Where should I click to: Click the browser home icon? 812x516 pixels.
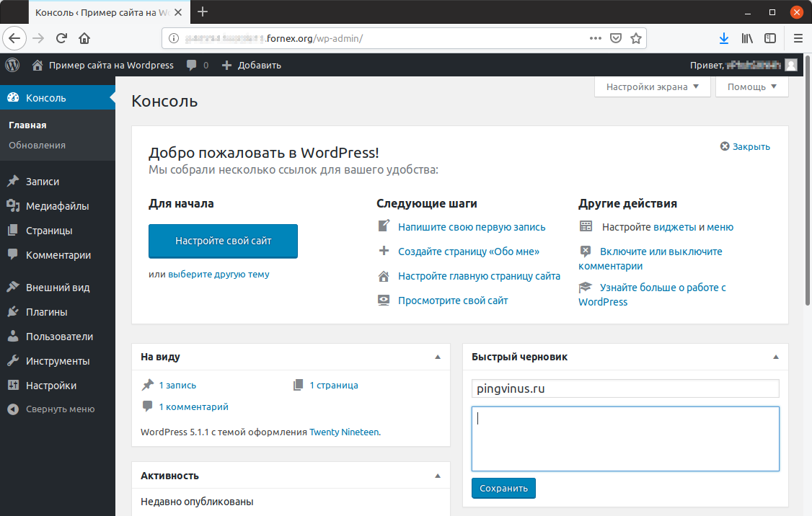pyautogui.click(x=84, y=38)
